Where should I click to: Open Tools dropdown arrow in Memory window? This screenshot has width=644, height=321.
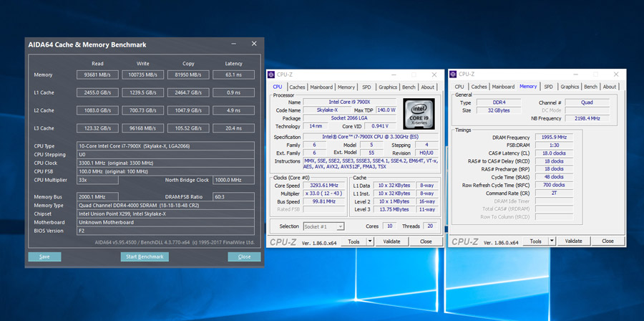pyautogui.click(x=552, y=241)
